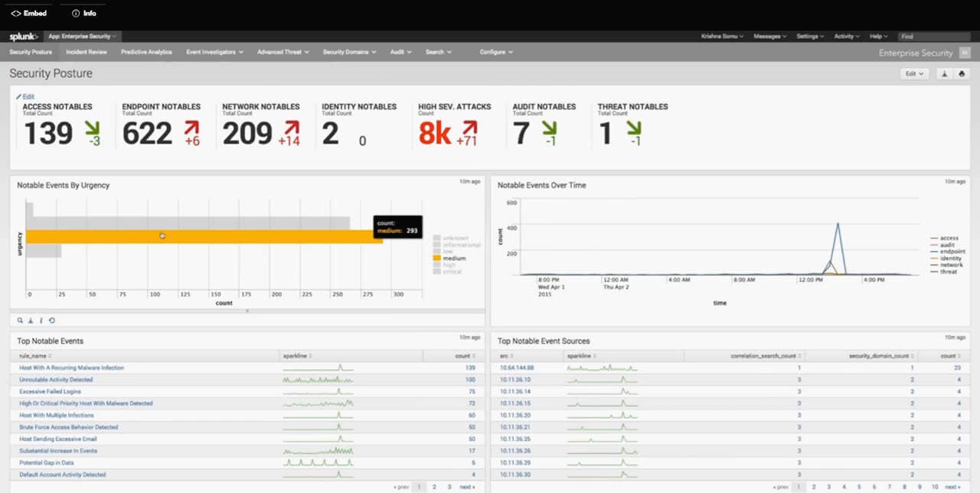Screen dimensions: 980x493
Task: Open Host With A Recurring Malware Infection
Action: pyautogui.click(x=71, y=367)
